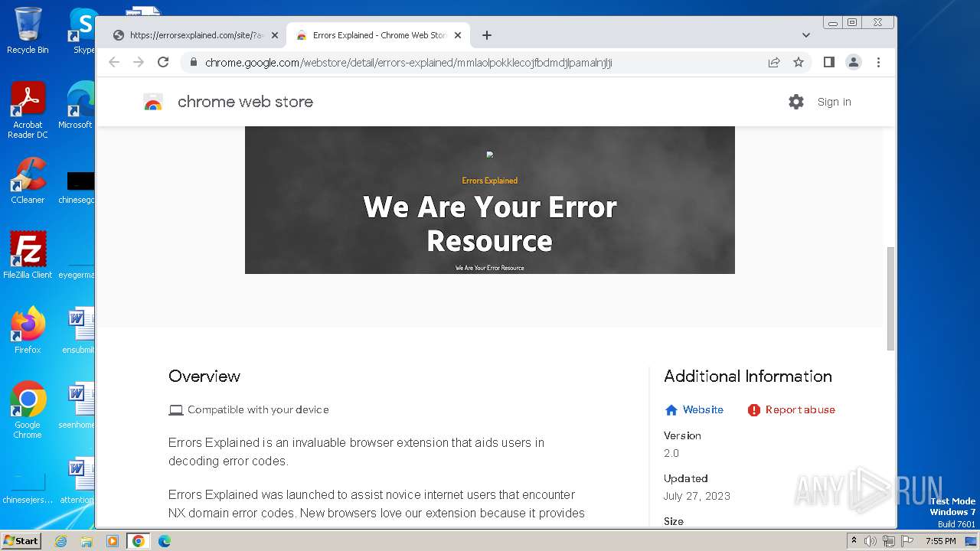Open the seenhome Word document on desktop
This screenshot has height=551, width=980.
pyautogui.click(x=78, y=406)
